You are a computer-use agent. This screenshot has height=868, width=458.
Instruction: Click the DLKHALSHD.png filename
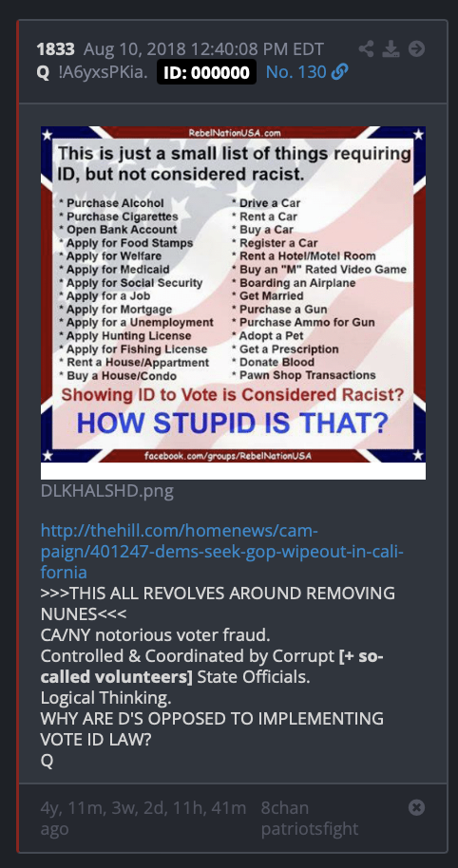(x=106, y=491)
